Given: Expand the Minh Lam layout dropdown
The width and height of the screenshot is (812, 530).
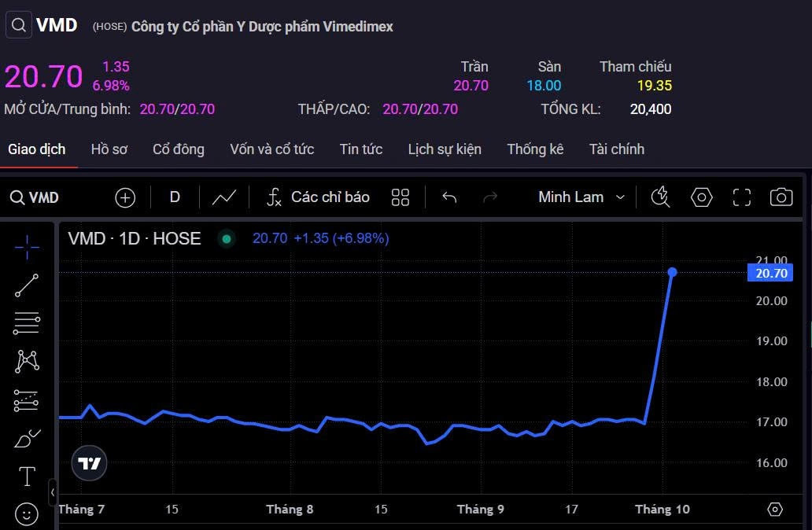Looking at the screenshot, I should (x=581, y=197).
